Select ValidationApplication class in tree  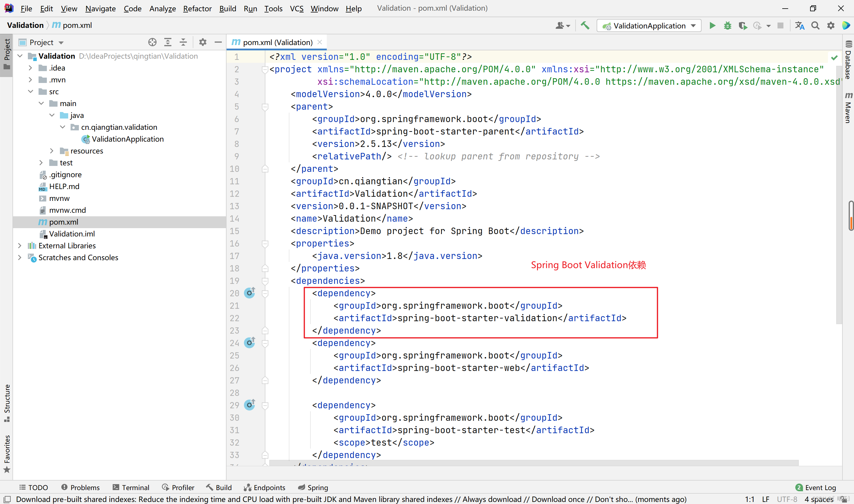128,139
